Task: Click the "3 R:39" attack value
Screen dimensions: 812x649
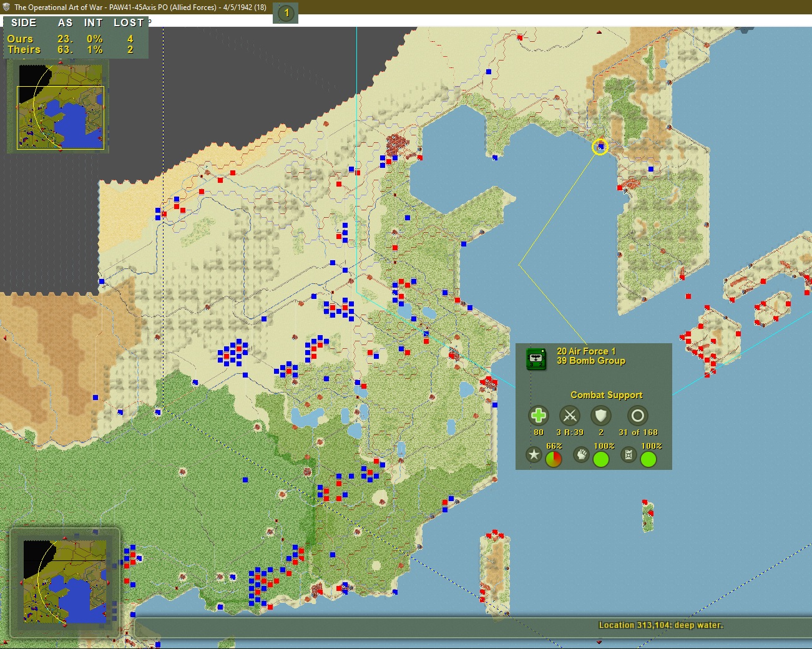Action: tap(570, 432)
